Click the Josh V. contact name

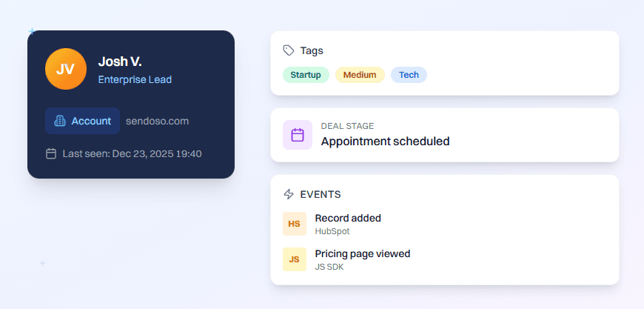coord(120,62)
